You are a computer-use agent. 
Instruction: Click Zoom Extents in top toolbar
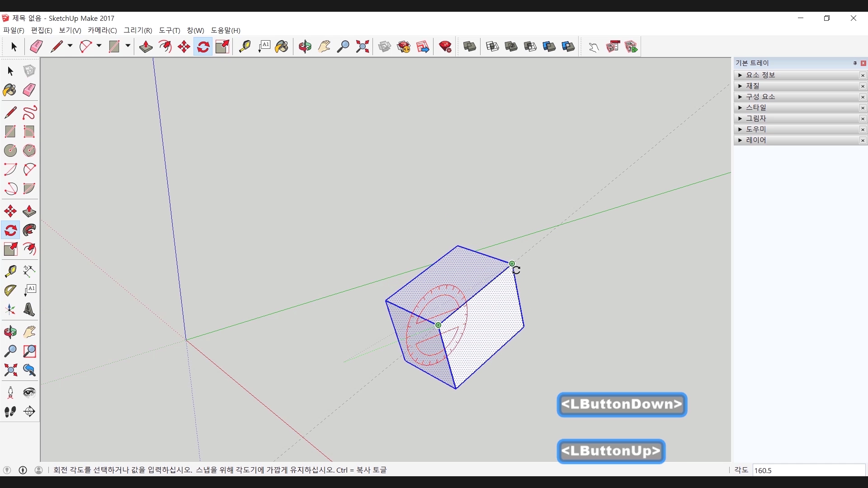point(363,47)
